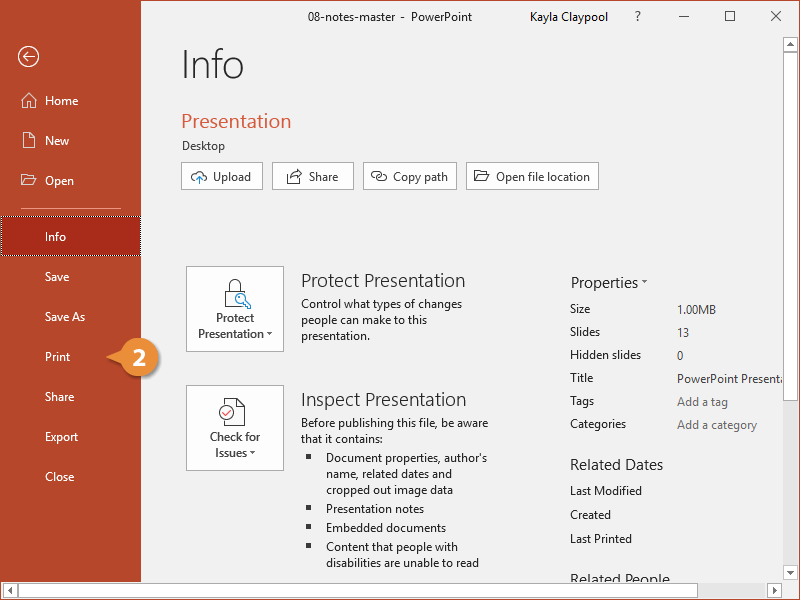Click the Copy path link icon

(379, 177)
